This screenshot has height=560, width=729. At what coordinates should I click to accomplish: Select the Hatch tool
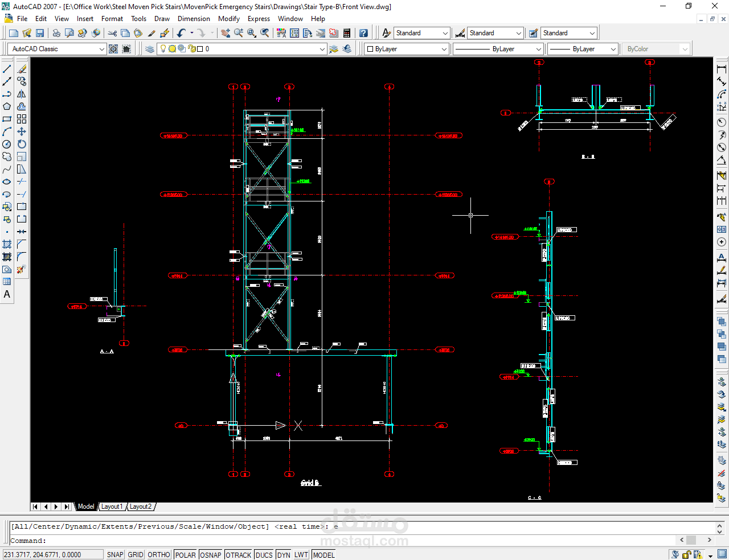pos(7,244)
